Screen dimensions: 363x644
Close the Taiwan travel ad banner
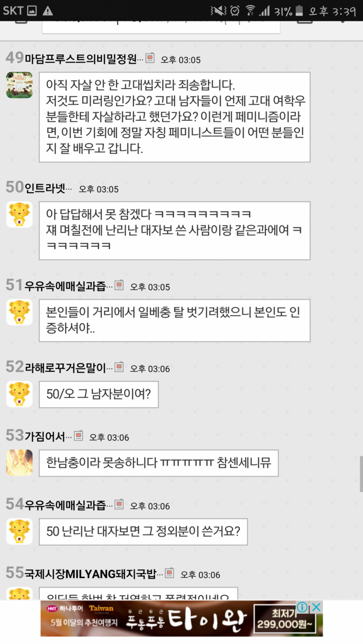pyautogui.click(x=316, y=607)
